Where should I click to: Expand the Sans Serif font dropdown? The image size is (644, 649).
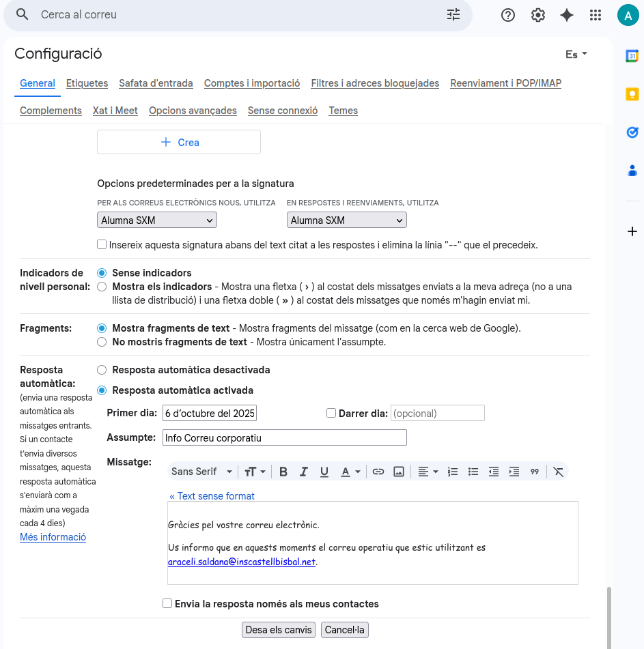tap(201, 472)
